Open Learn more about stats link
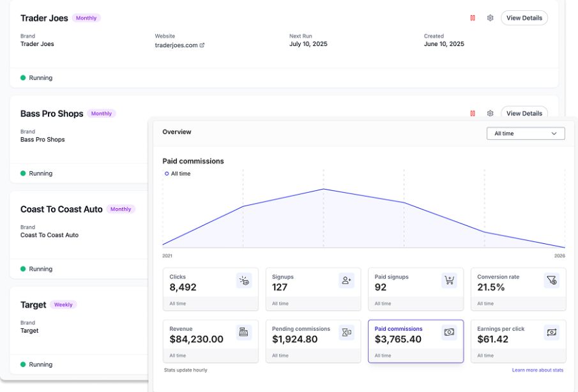 [537, 370]
